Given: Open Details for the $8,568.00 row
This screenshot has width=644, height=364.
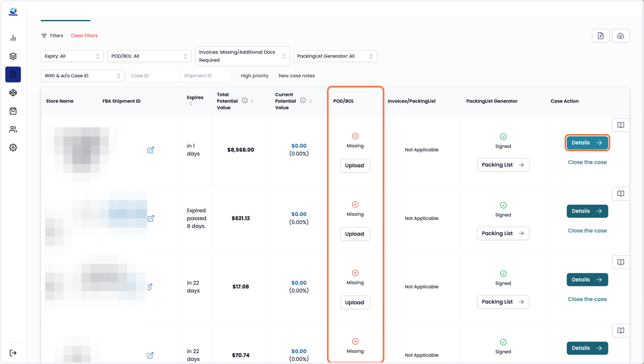Looking at the screenshot, I should pos(587,143).
